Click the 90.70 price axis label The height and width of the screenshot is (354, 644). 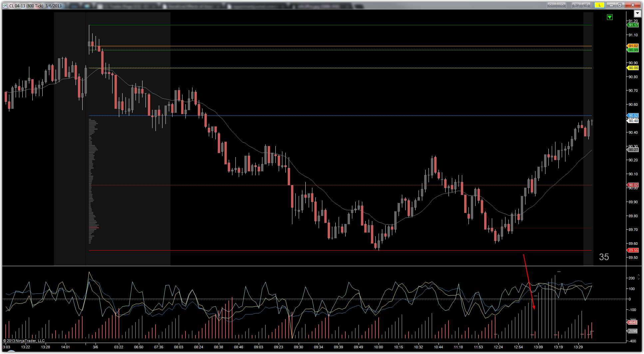point(633,90)
